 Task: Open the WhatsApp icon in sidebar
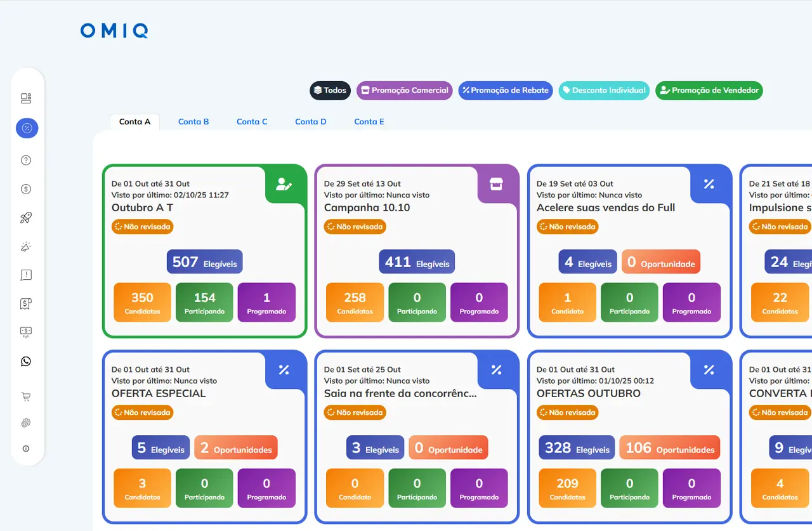(x=26, y=361)
